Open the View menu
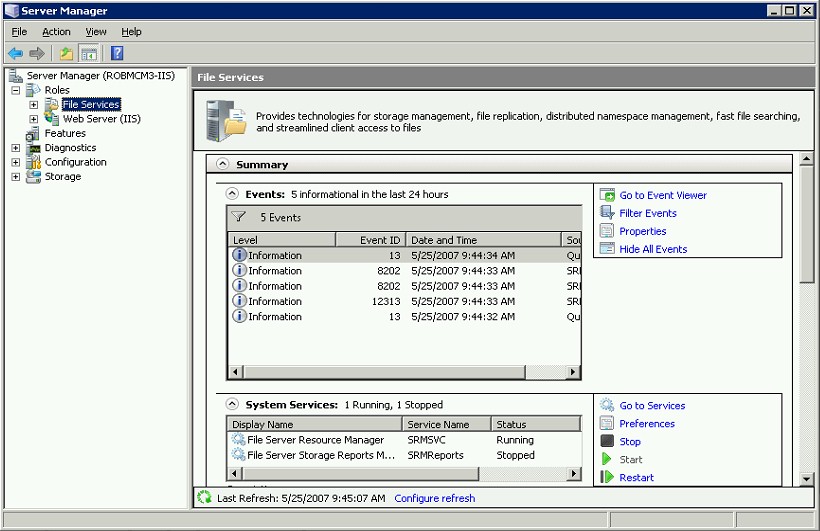This screenshot has height=531, width=820. (96, 31)
